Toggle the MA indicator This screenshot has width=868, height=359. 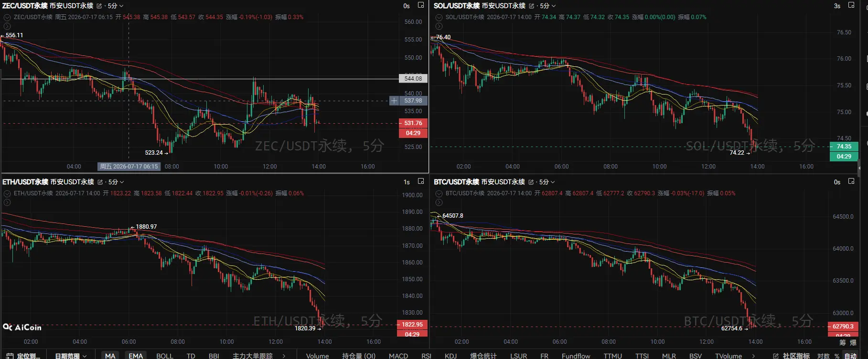coord(110,356)
